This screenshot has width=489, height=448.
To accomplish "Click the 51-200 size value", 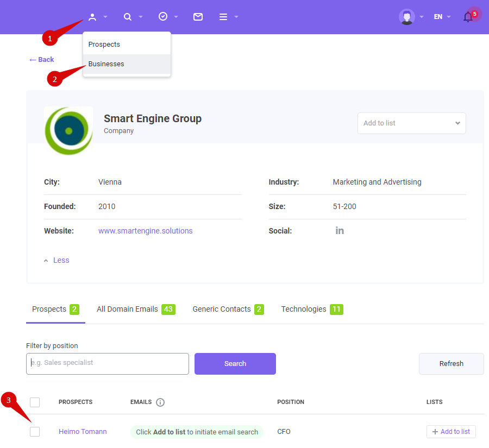I will click(344, 206).
